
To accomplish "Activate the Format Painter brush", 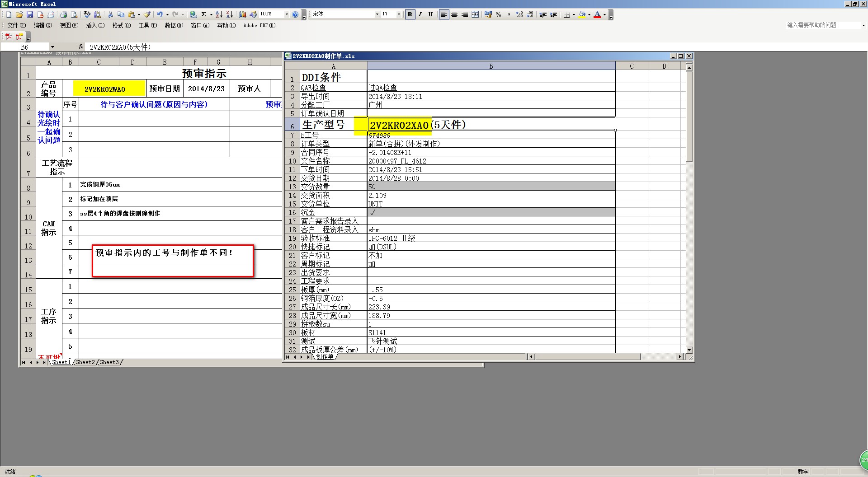I will 147,14.
